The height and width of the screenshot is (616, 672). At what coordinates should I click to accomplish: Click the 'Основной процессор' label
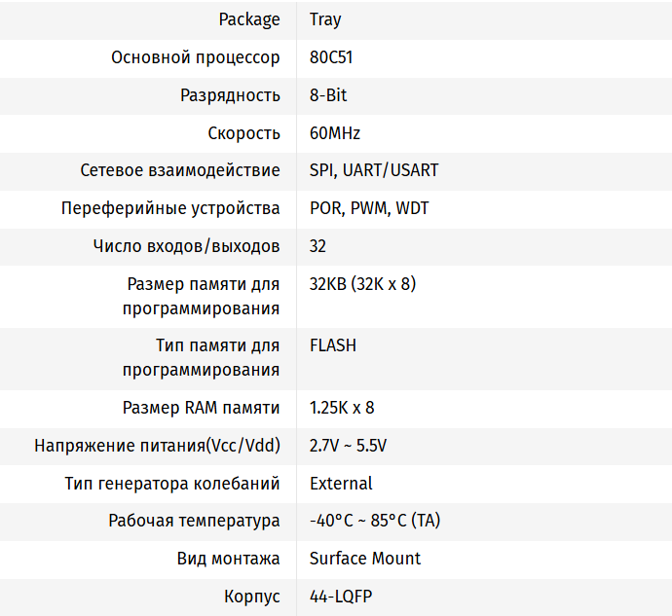pos(196,57)
